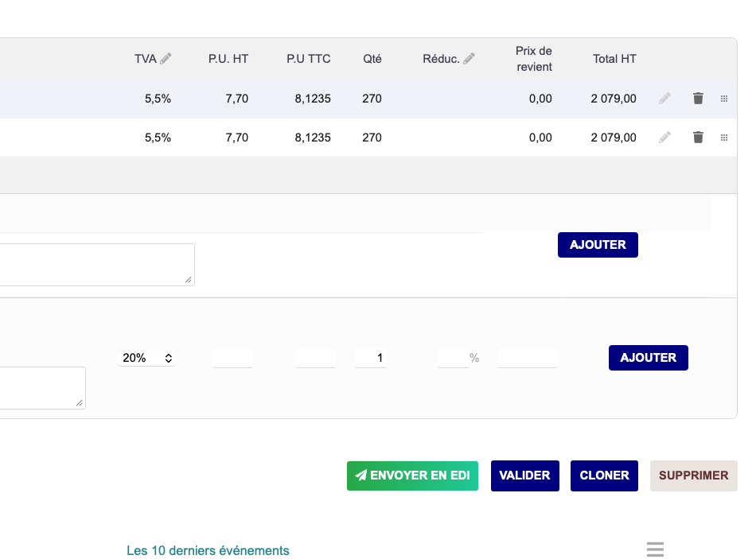The image size is (756, 559).
Task: Edit the first line item with its pencil icon
Action: tap(664, 99)
